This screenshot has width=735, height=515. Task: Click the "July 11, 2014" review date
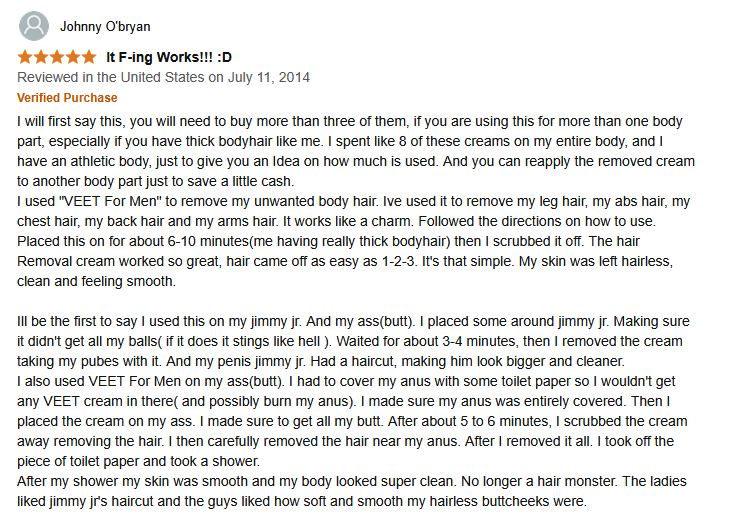(269, 77)
